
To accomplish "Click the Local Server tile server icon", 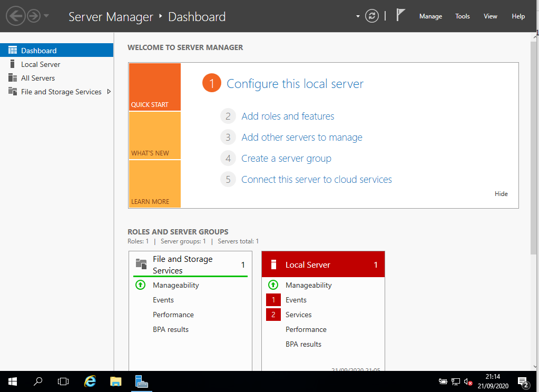I will tap(273, 264).
